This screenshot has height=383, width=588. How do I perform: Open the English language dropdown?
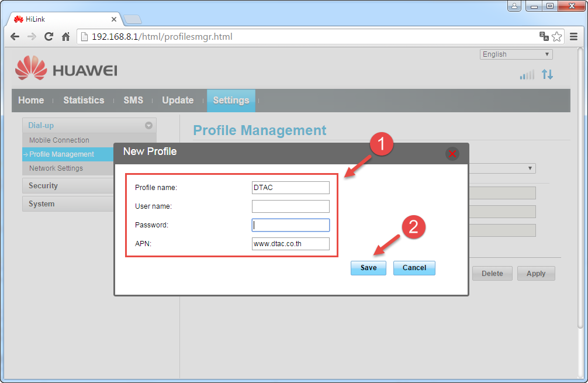(x=516, y=54)
